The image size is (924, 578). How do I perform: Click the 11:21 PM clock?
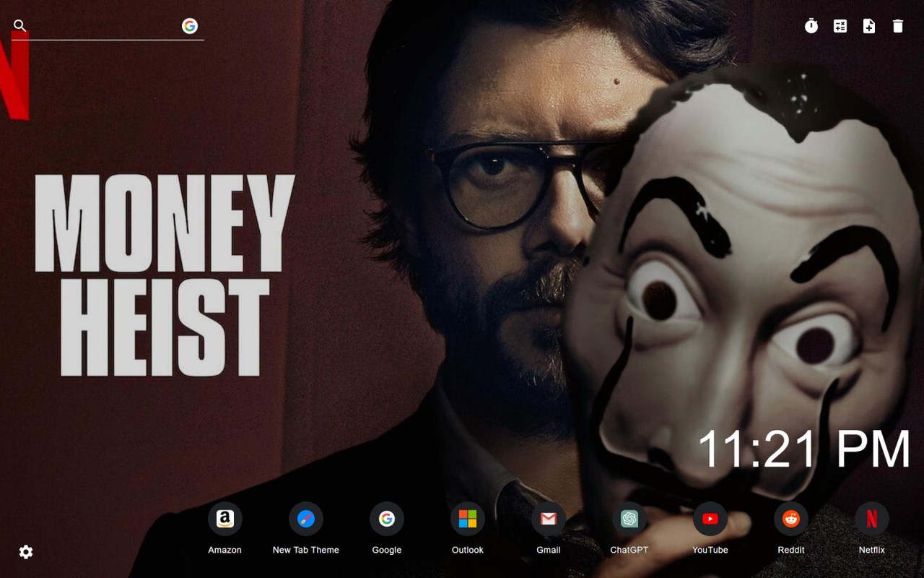(804, 449)
